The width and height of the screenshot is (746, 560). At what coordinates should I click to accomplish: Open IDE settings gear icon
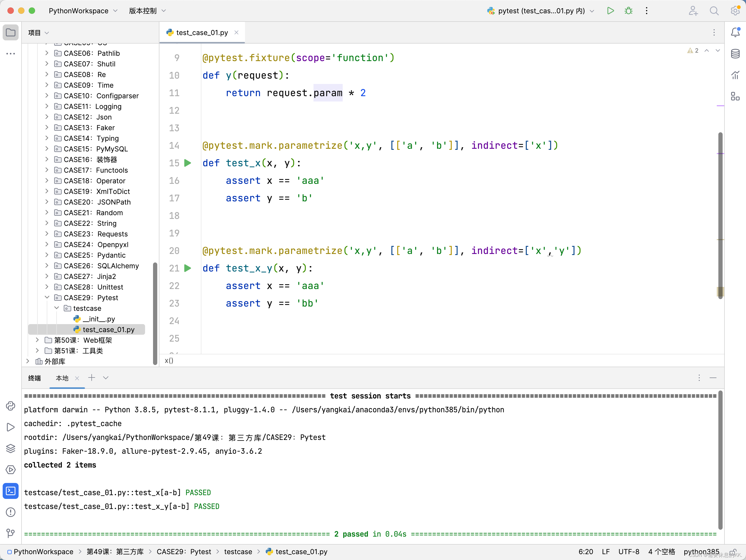point(735,11)
